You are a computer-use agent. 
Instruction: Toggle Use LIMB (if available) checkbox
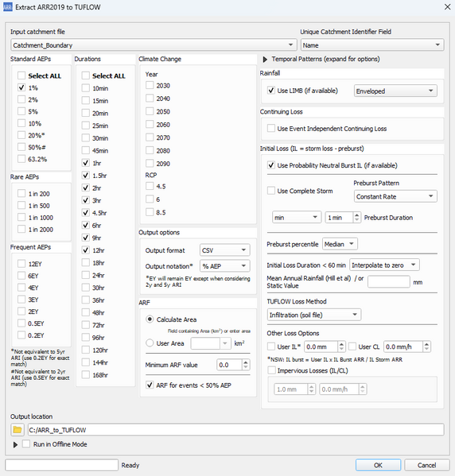[270, 91]
